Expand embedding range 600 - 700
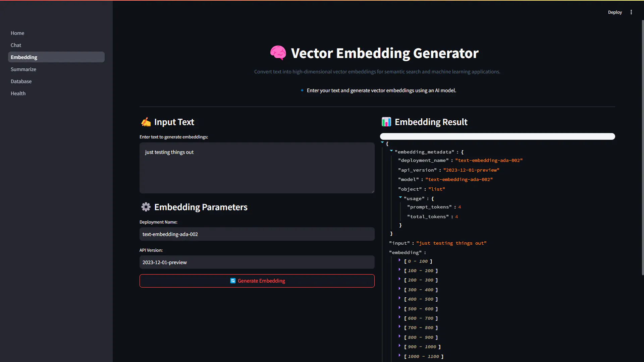Image resolution: width=644 pixels, height=362 pixels. point(399,317)
